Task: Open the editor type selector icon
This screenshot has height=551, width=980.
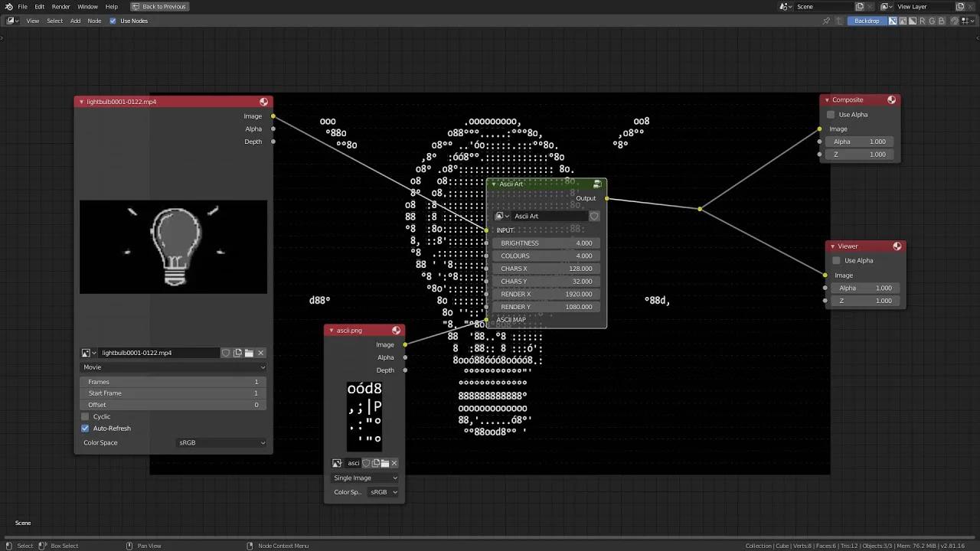Action: click(x=12, y=21)
